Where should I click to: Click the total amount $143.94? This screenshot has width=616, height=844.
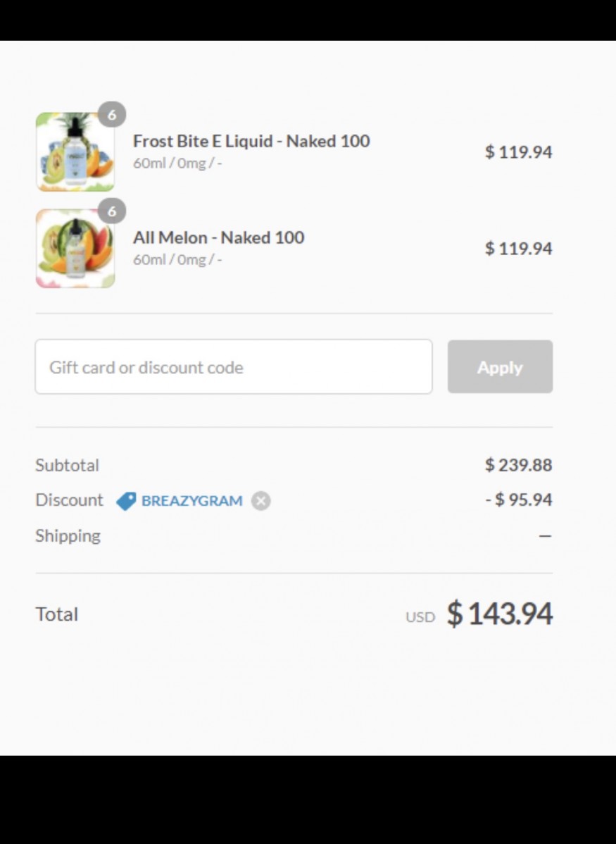(x=500, y=614)
